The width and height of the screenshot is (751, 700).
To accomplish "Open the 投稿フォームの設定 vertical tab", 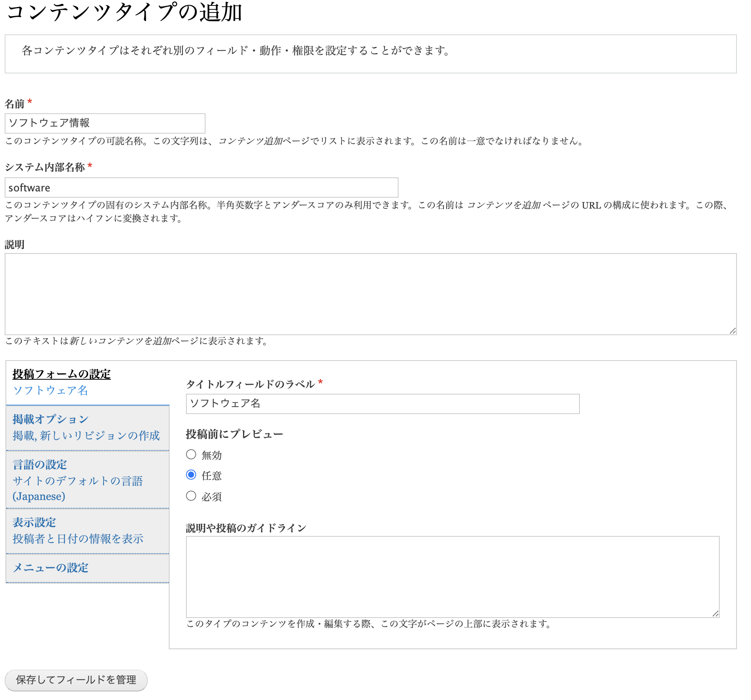I will click(x=61, y=374).
